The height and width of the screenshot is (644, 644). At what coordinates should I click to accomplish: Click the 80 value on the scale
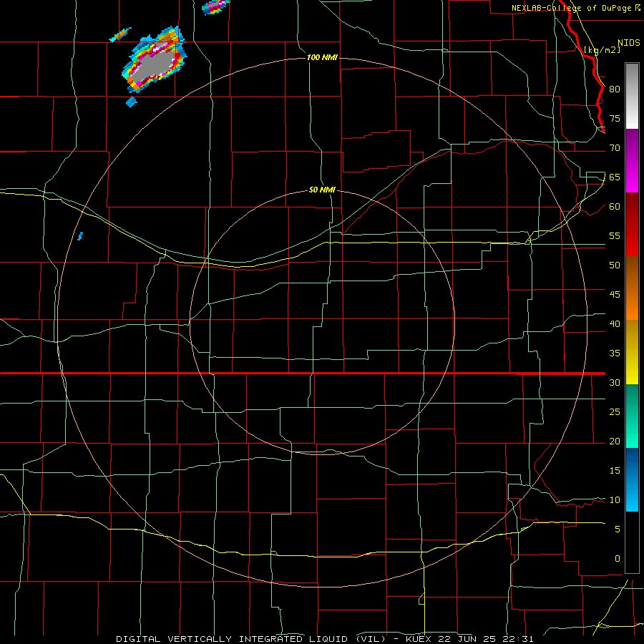tap(615, 89)
